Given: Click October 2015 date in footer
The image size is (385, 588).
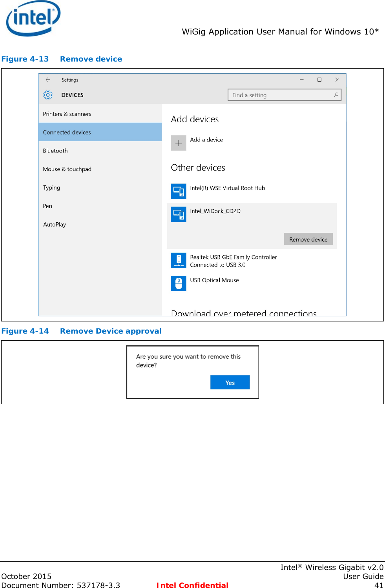Looking at the screenshot, I should coord(26,576).
